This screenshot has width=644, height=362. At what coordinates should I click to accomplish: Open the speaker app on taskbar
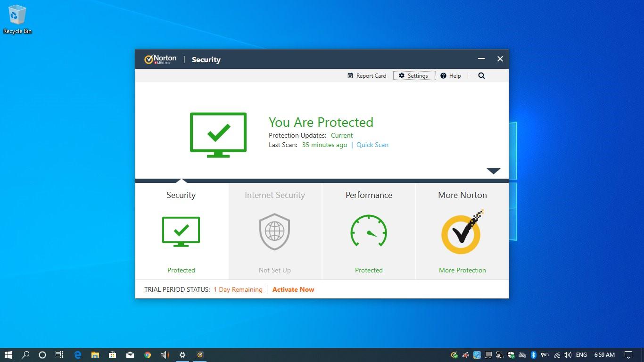[165, 355]
